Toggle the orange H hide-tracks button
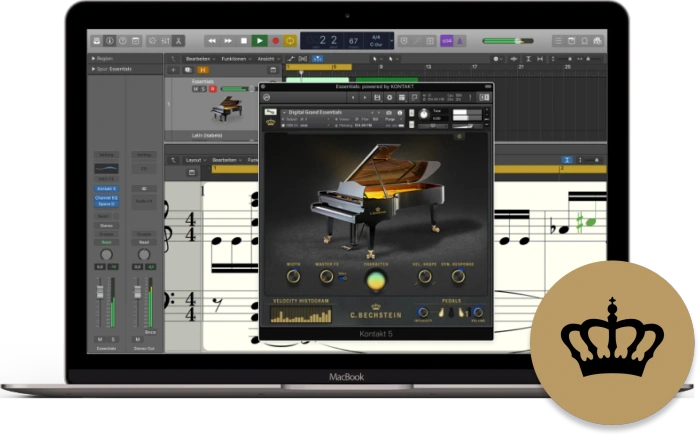This screenshot has width=700, height=436. point(203,70)
